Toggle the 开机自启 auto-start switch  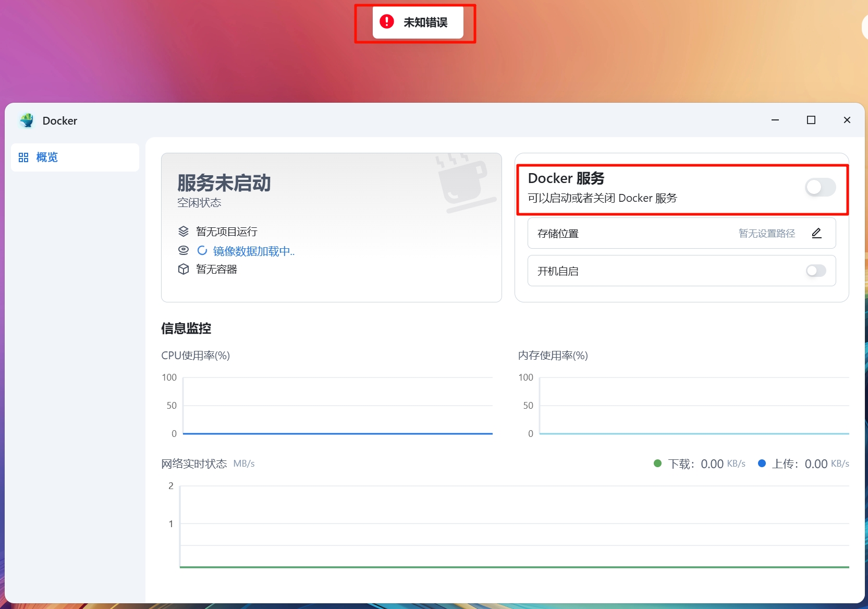tap(816, 271)
